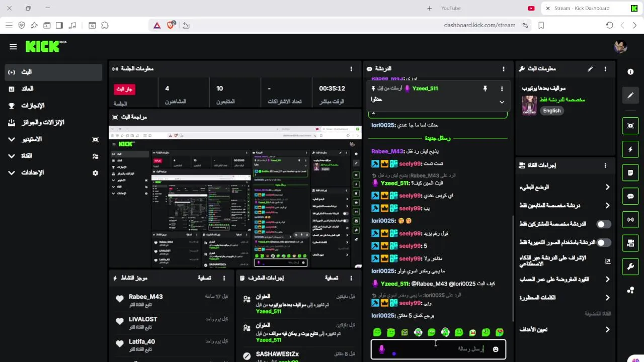Click the English language tag

pos(551,111)
